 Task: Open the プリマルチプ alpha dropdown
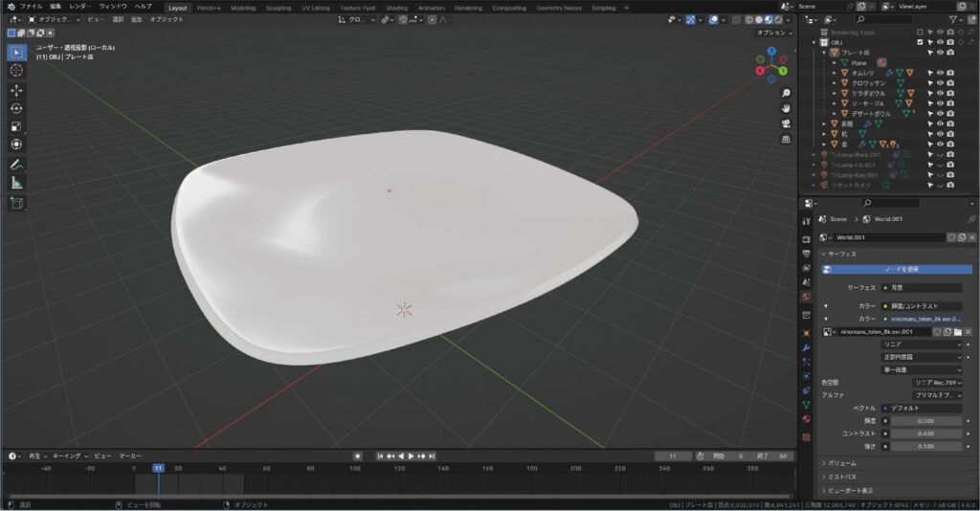pyautogui.click(x=938, y=395)
